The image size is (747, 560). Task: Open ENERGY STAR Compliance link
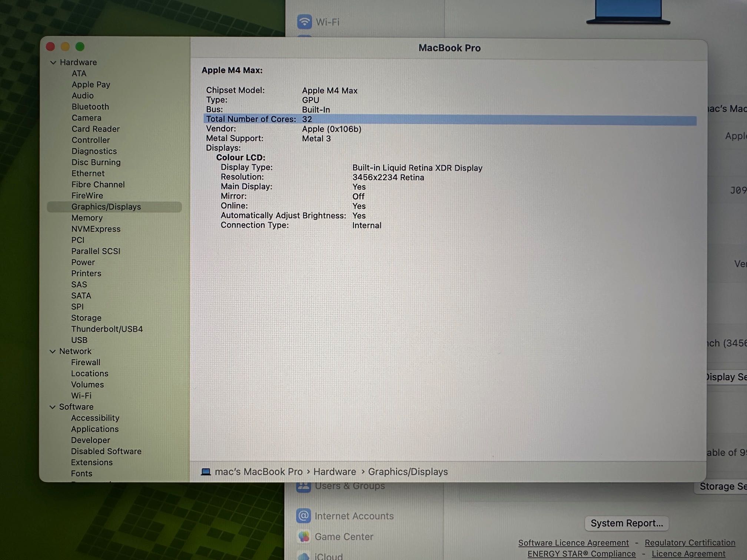pos(581,554)
